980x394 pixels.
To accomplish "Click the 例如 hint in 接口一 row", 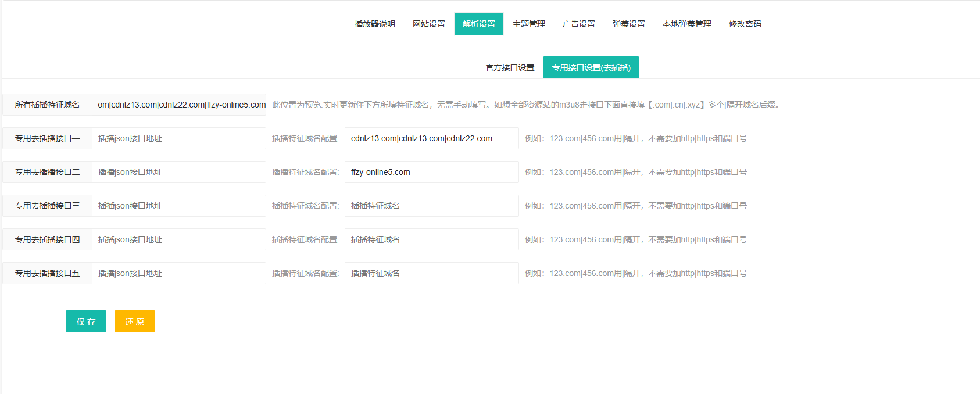I will click(x=636, y=138).
